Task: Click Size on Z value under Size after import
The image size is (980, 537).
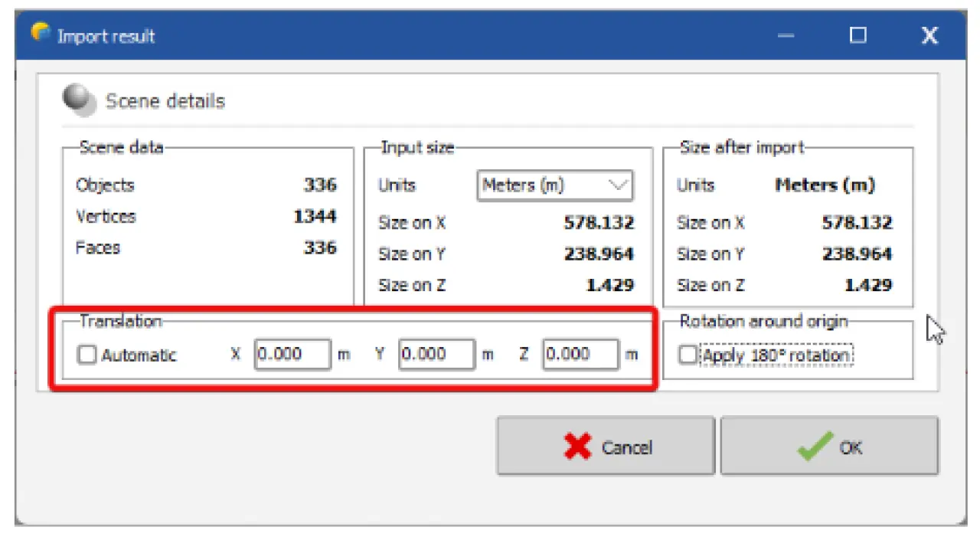Action: click(868, 285)
